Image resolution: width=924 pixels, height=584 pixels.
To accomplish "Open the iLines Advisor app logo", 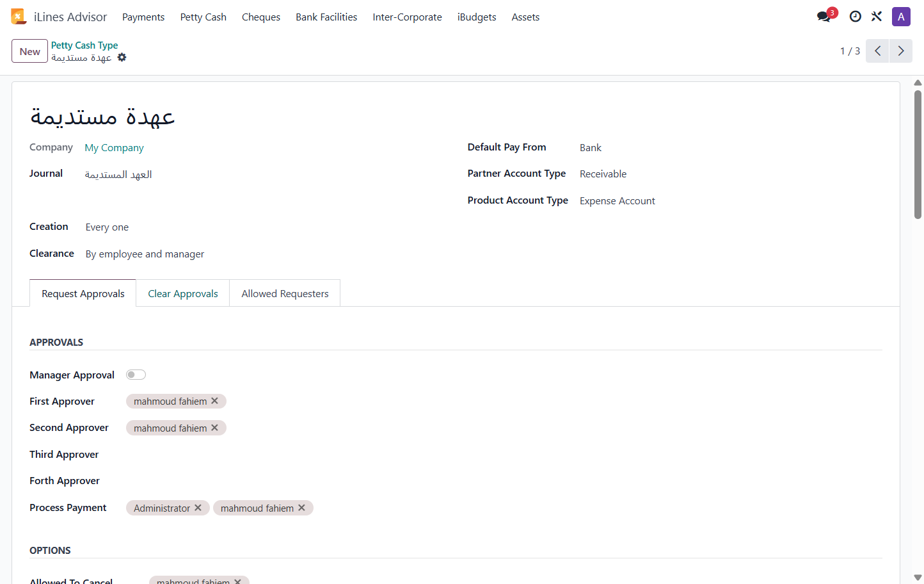I will tap(19, 17).
